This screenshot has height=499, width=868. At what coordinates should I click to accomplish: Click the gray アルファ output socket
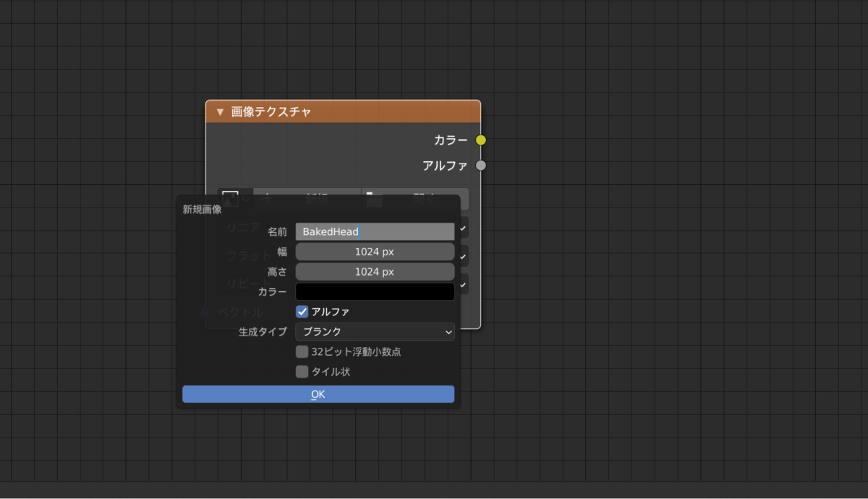pos(481,166)
